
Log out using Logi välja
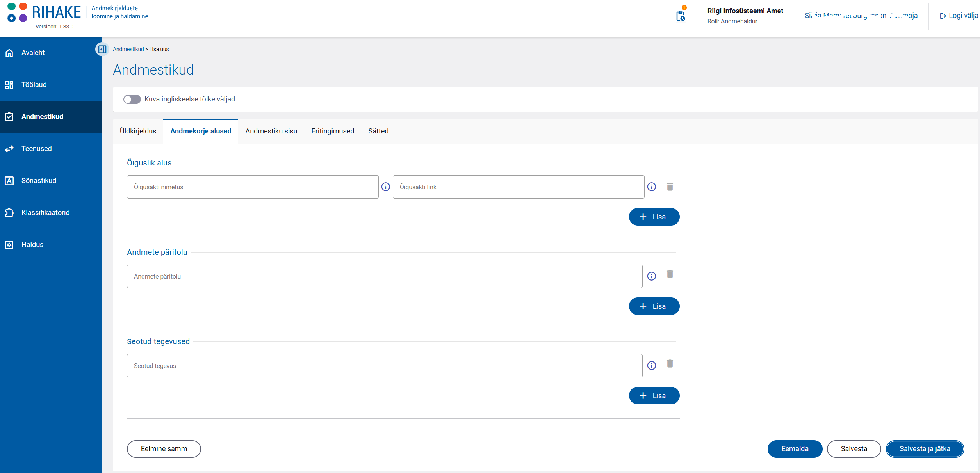click(959, 16)
